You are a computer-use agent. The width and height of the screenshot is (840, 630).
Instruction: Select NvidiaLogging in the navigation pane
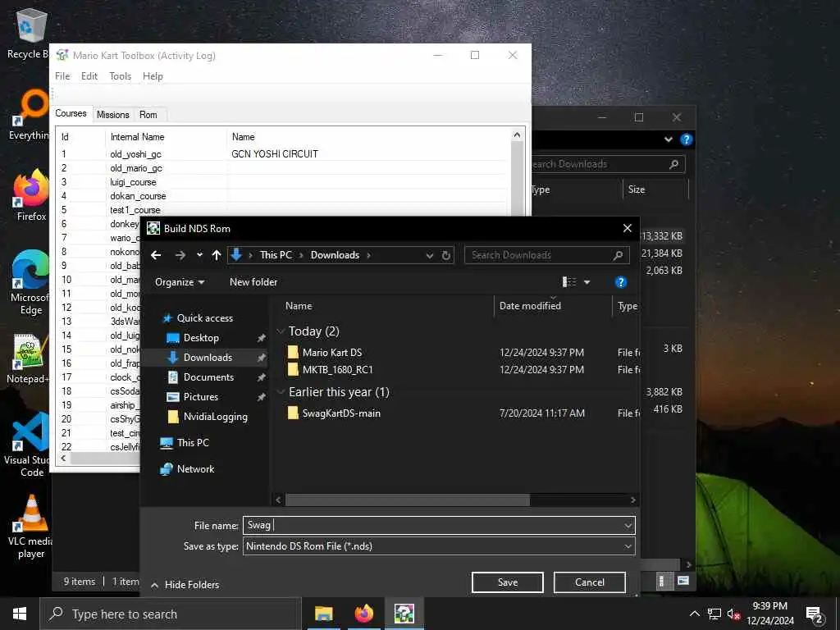coord(216,417)
